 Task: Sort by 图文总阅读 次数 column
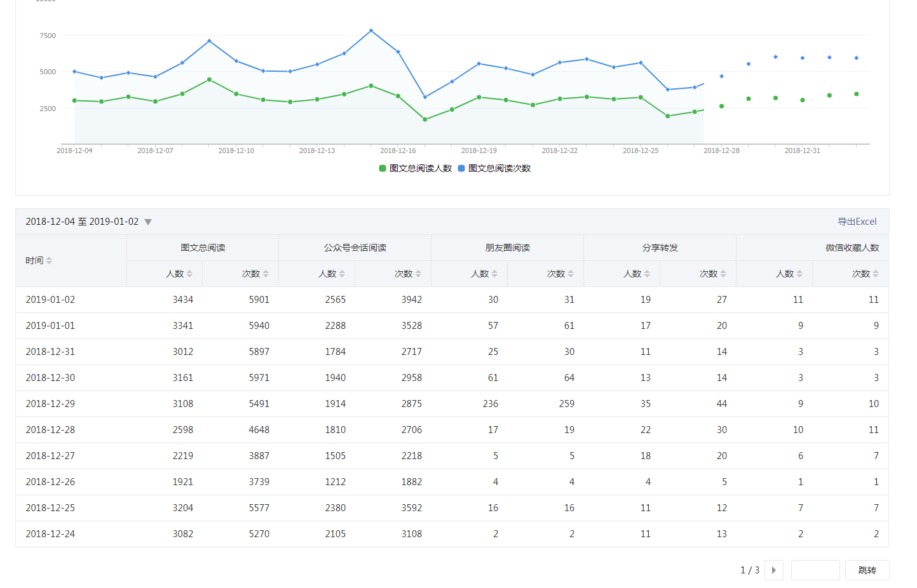pos(266,274)
